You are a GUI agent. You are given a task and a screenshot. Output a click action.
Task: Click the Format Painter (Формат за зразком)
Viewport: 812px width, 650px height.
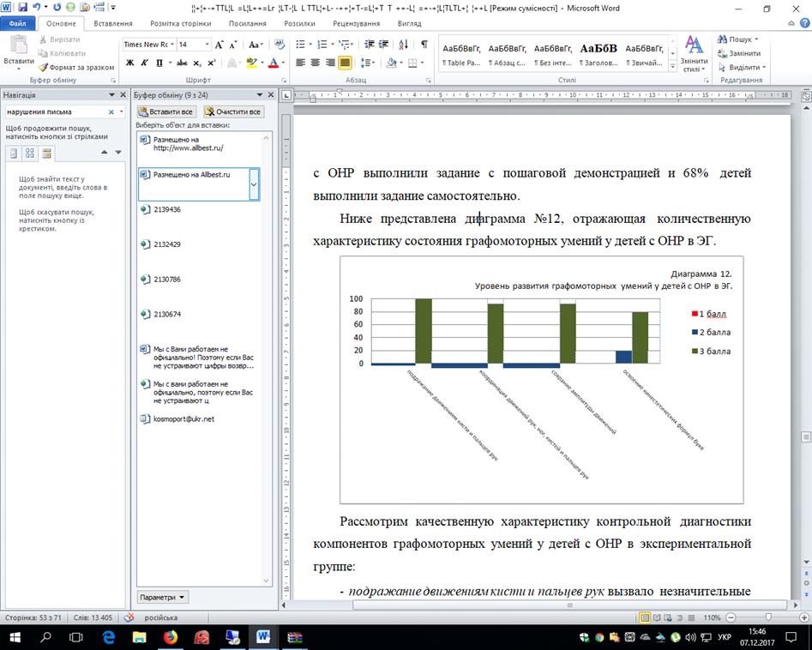pos(77,67)
